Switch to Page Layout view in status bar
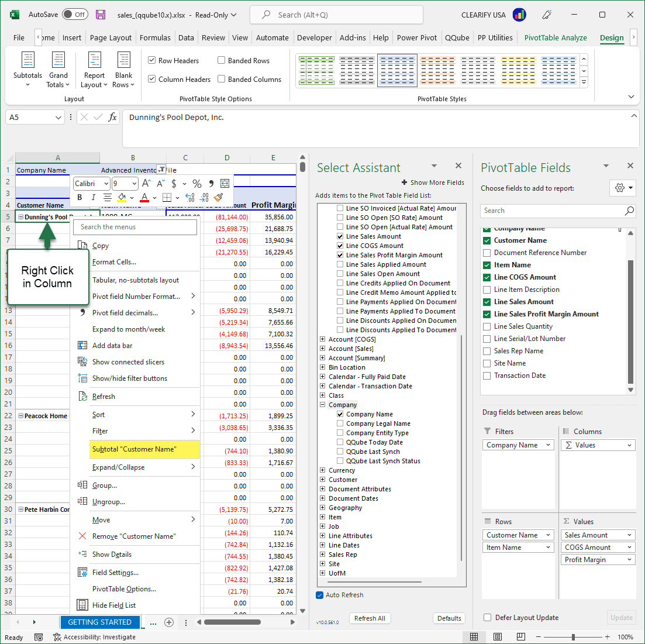645x644 pixels. (497, 636)
